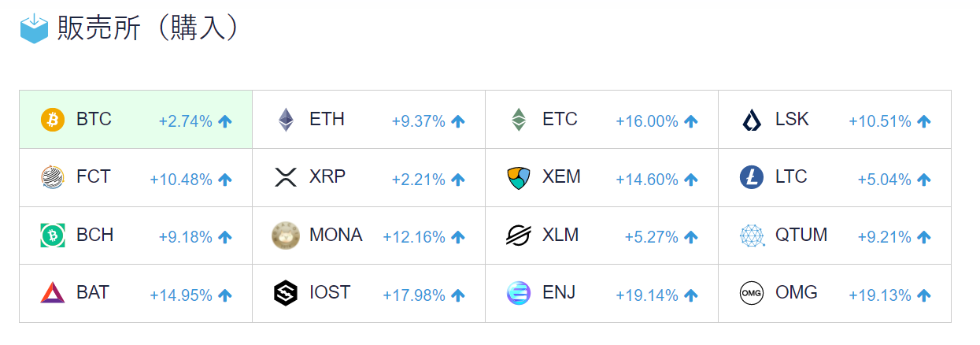Click the BAT triangle icon
Viewport: 980px width, 345px height.
point(52,293)
